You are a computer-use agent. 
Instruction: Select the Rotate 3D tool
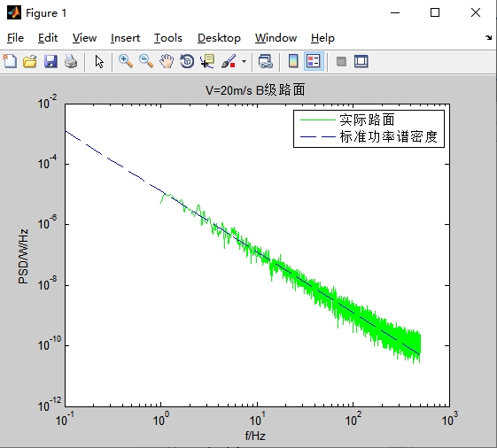[x=187, y=61]
